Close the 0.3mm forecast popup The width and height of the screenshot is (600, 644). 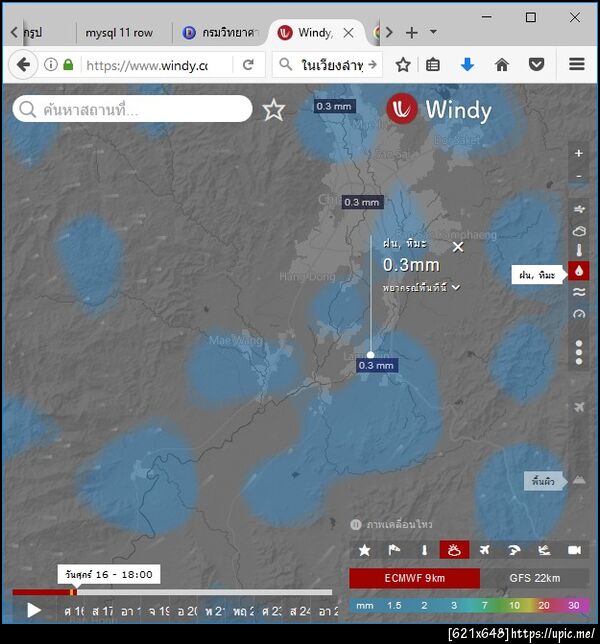457,247
